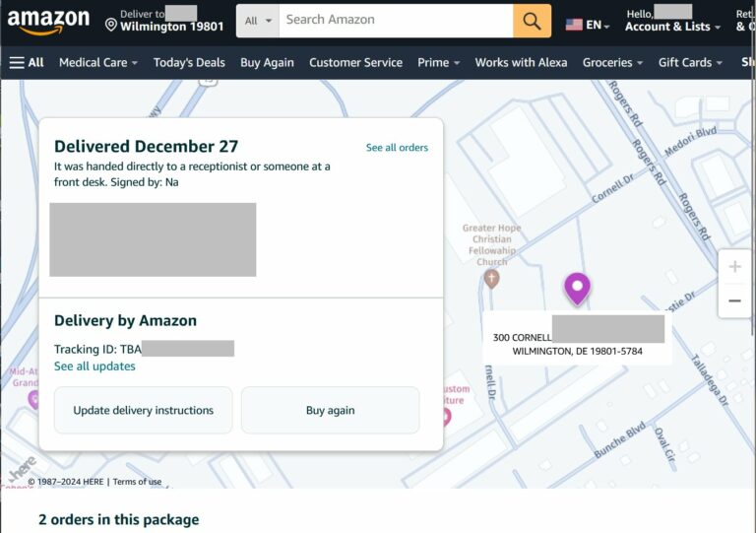Select the Tracking ID text

(x=97, y=349)
